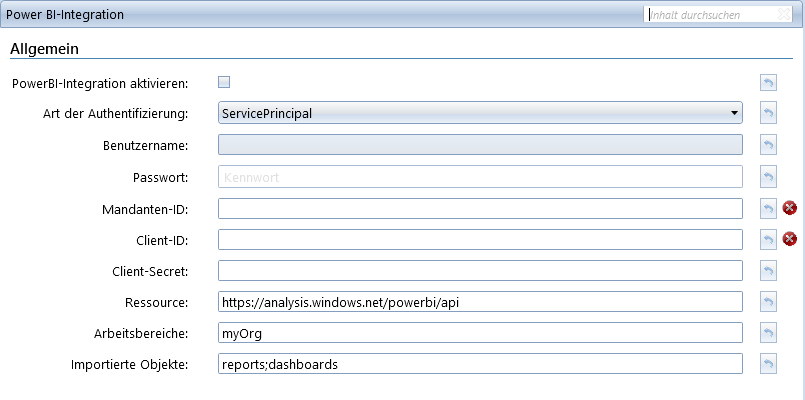Enable the PowerBI-Integration aktivieren checkbox
805x400 pixels.
[x=224, y=82]
